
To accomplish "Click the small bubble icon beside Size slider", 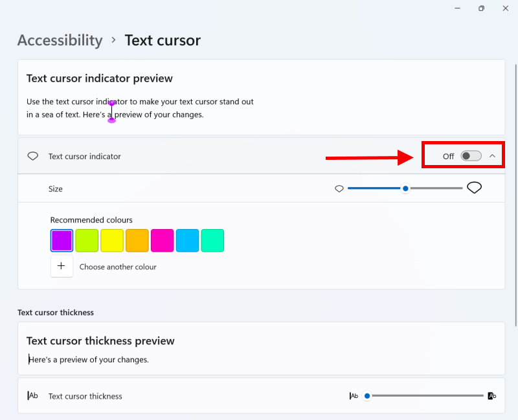I will click(339, 188).
